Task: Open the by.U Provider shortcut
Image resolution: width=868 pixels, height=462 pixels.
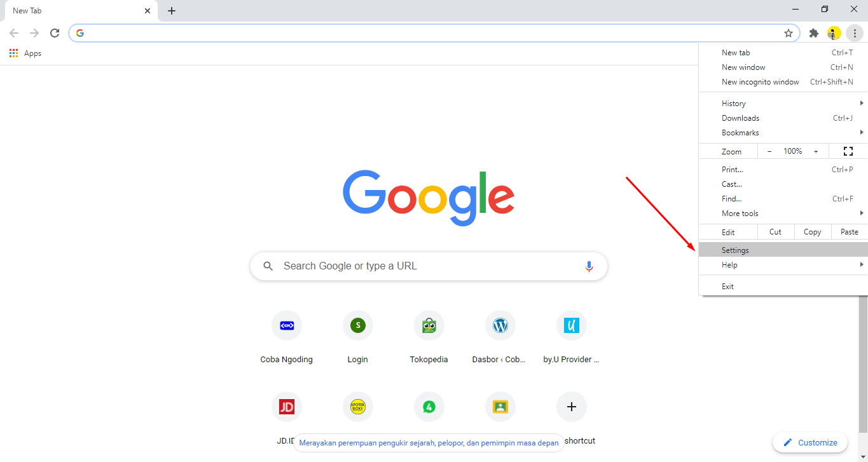Action: click(572, 337)
